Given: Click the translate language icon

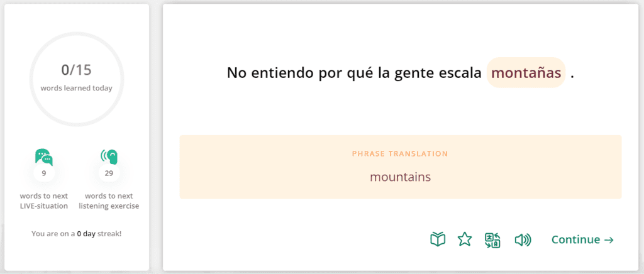Looking at the screenshot, I should pos(492,239).
